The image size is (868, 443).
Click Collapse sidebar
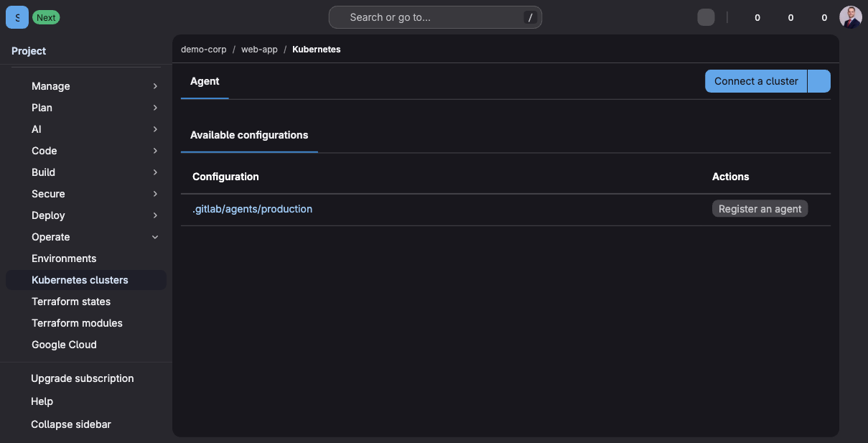(71, 424)
